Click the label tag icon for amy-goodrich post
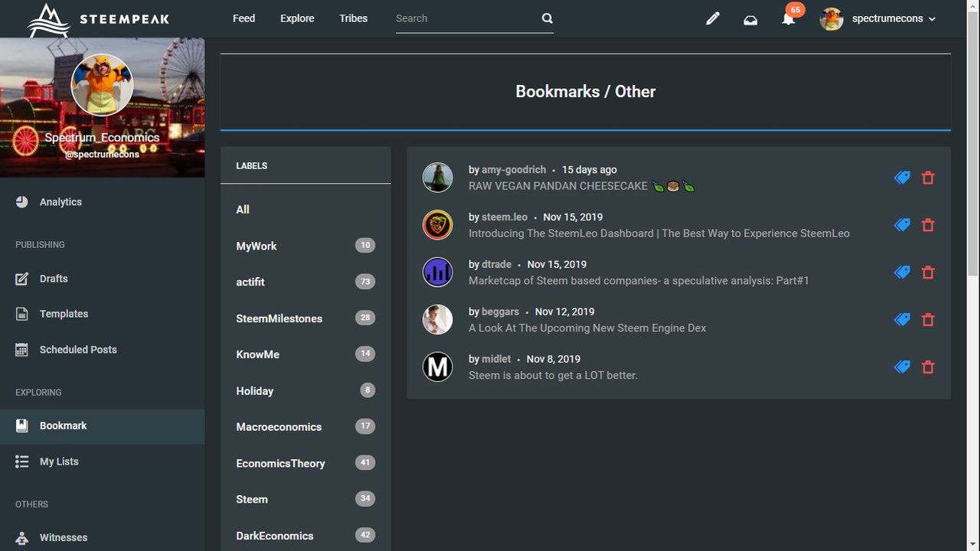980x551 pixels. (902, 178)
